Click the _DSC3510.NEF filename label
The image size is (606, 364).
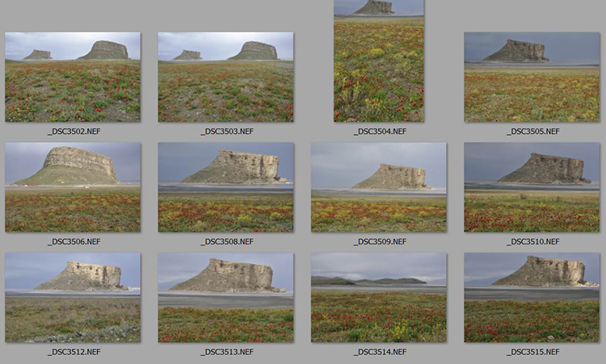[533, 241]
